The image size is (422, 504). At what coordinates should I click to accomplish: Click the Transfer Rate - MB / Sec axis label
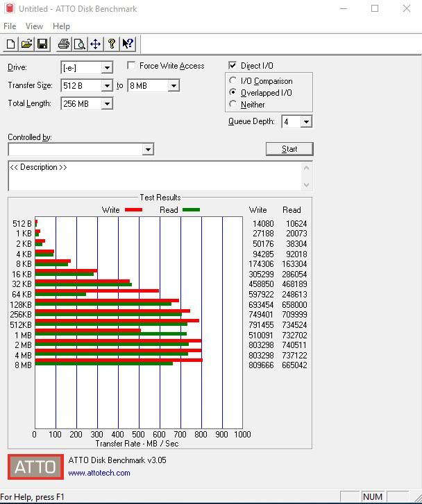coord(137,444)
